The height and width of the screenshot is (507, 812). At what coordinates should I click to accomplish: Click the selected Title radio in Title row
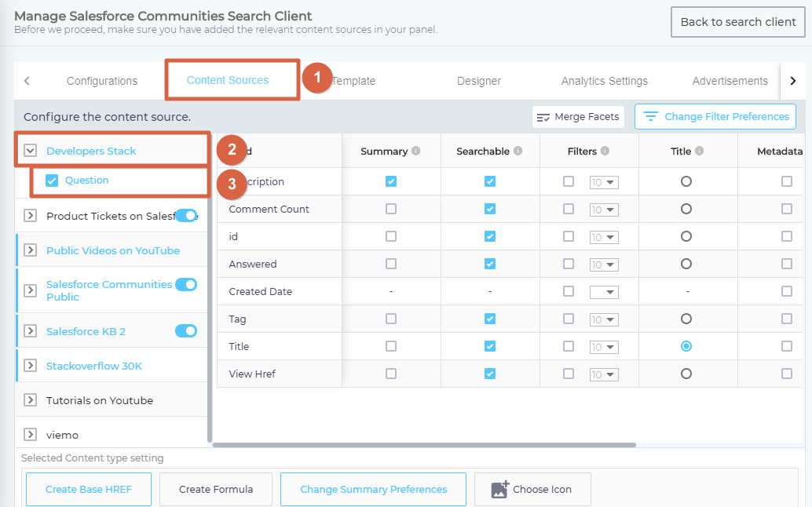686,345
